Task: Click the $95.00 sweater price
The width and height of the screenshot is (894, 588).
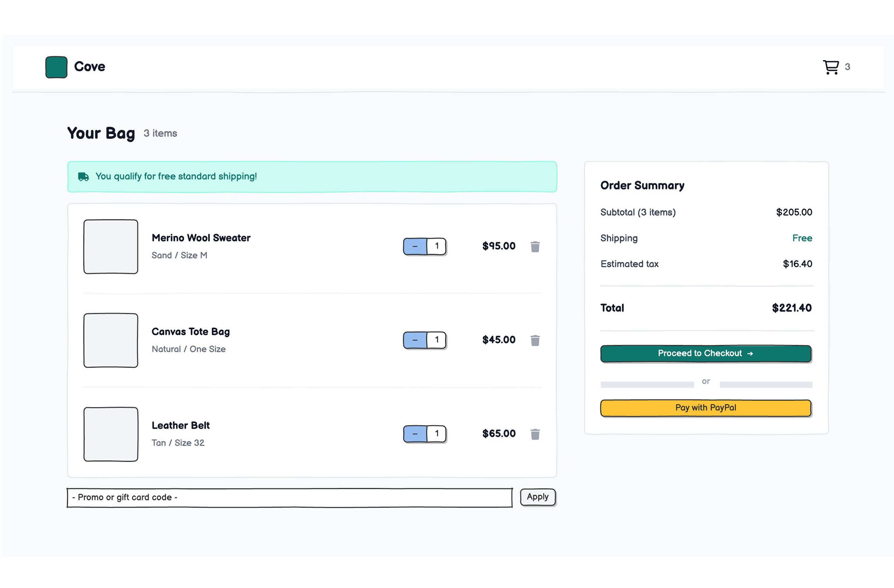Action: click(x=499, y=246)
